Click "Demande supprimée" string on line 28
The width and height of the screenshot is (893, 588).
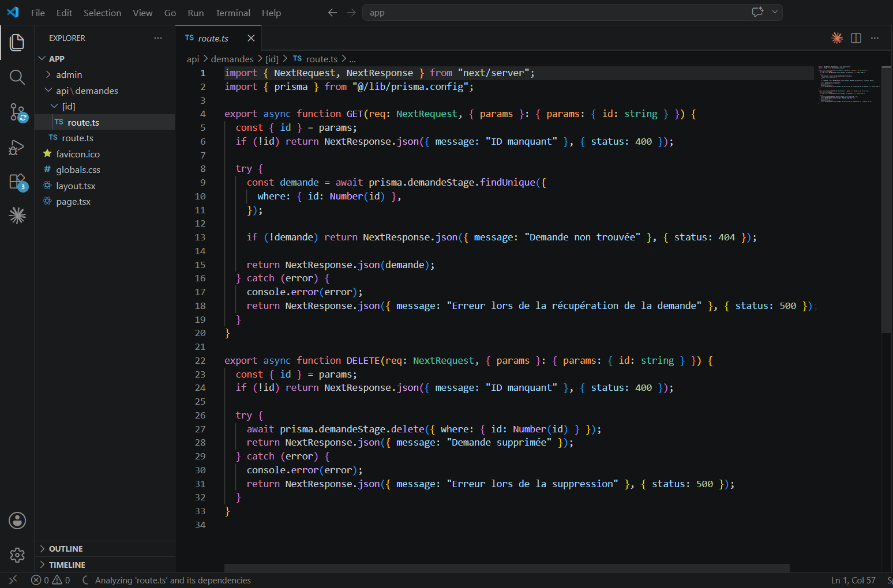point(499,442)
